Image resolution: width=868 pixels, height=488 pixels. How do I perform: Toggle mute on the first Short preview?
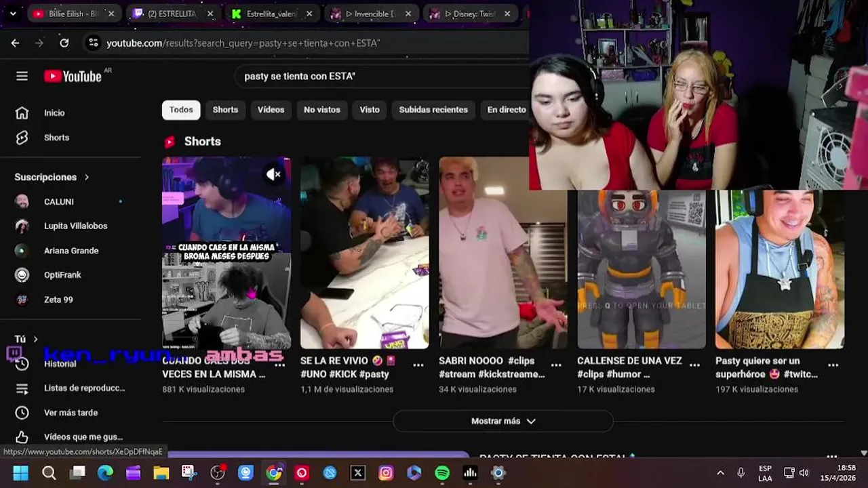pos(273,174)
